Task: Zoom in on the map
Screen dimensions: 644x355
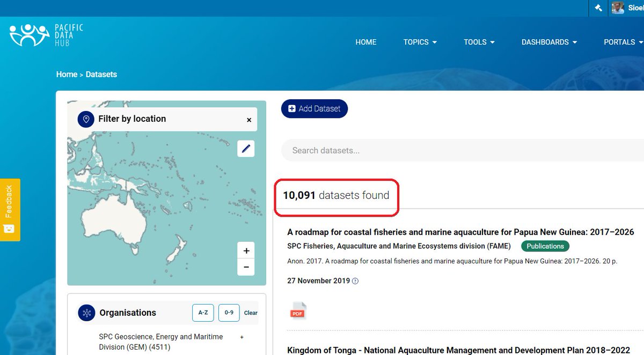Action: tap(246, 250)
